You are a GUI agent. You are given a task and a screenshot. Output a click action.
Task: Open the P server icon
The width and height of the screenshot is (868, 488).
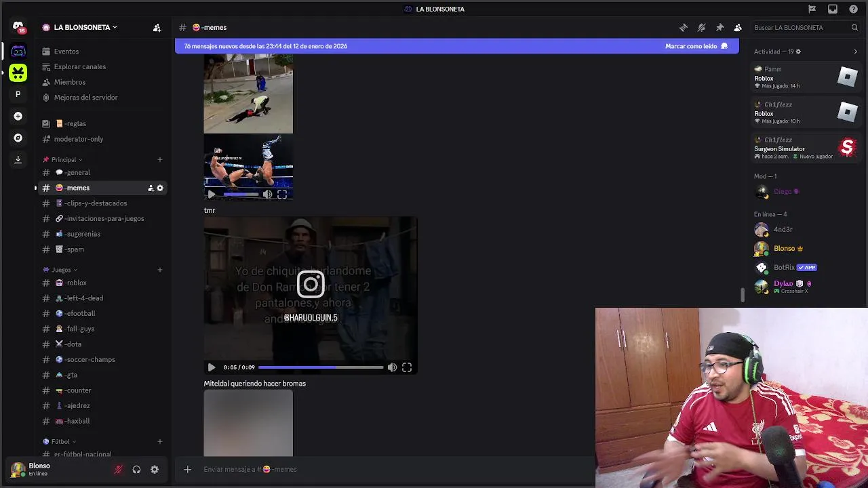(18, 94)
